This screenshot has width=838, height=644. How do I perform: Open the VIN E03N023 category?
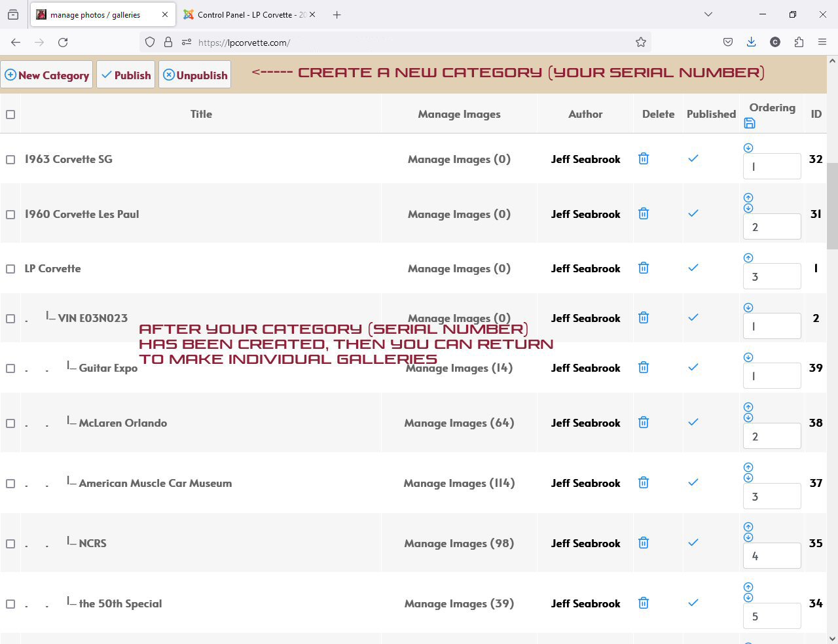click(x=93, y=318)
